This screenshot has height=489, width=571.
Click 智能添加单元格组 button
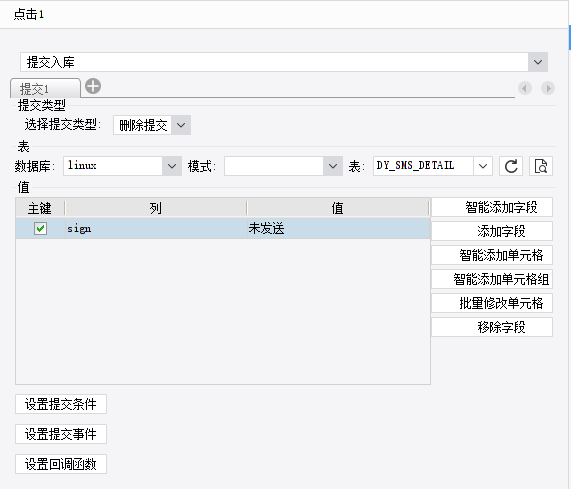(492, 279)
